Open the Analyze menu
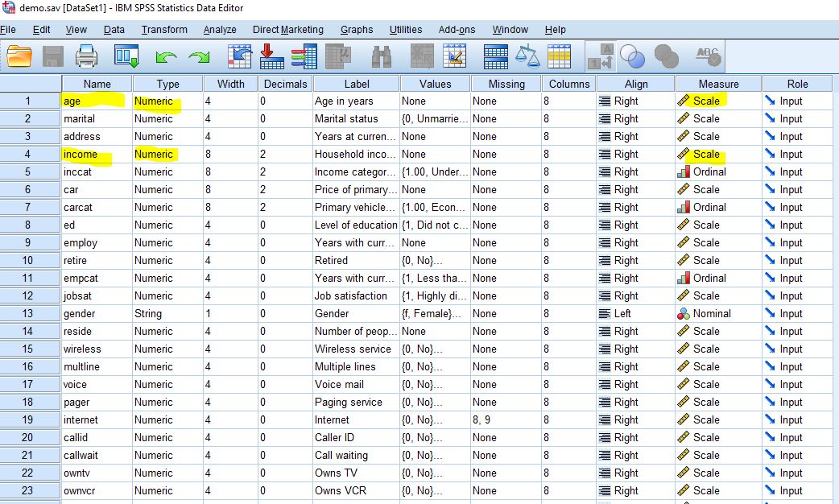Screen dimensions: 839x504 tap(219, 29)
